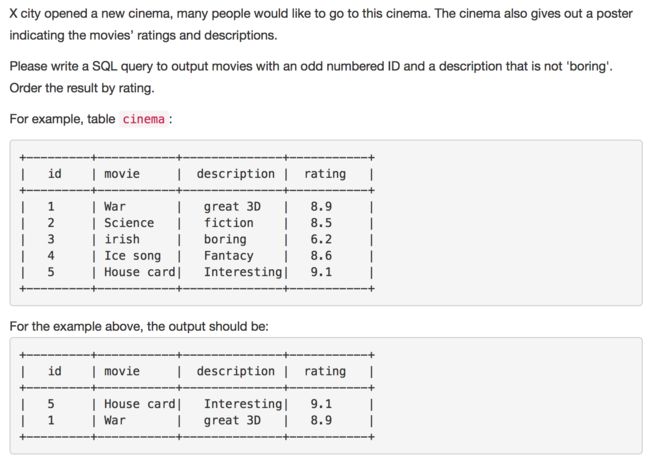This screenshot has width=650, height=474.
Task: Click the inline code word 'cinema'
Action: click(143, 119)
